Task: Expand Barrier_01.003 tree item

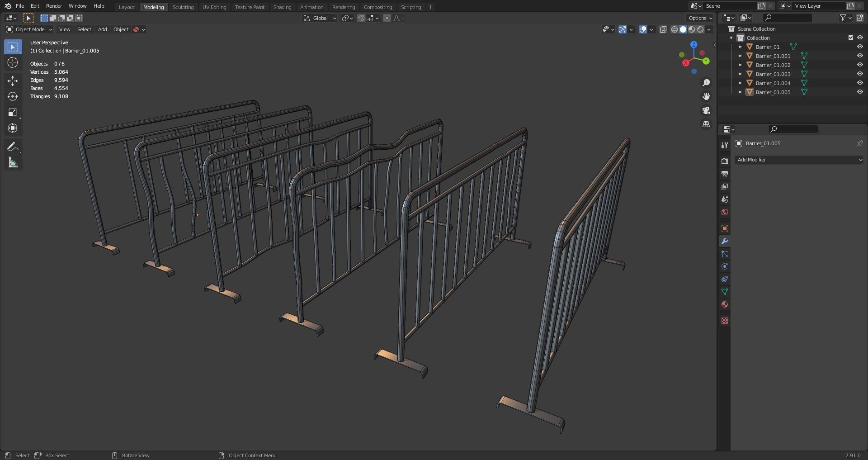Action: pos(741,74)
